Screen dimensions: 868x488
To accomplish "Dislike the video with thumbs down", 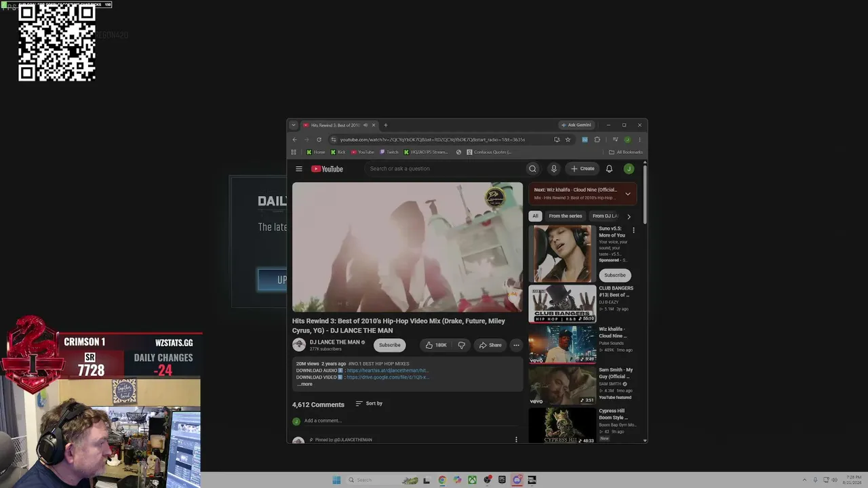I will [462, 345].
